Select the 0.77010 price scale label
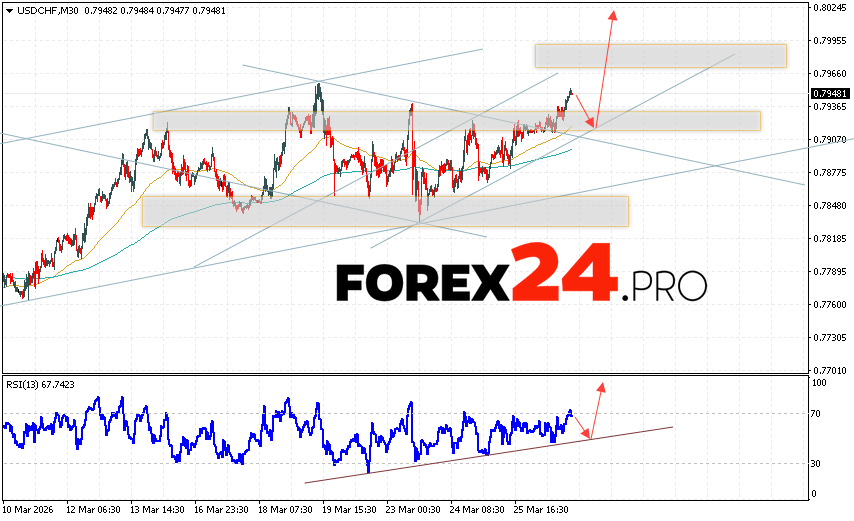This screenshot has height=521, width=854. pos(829,371)
